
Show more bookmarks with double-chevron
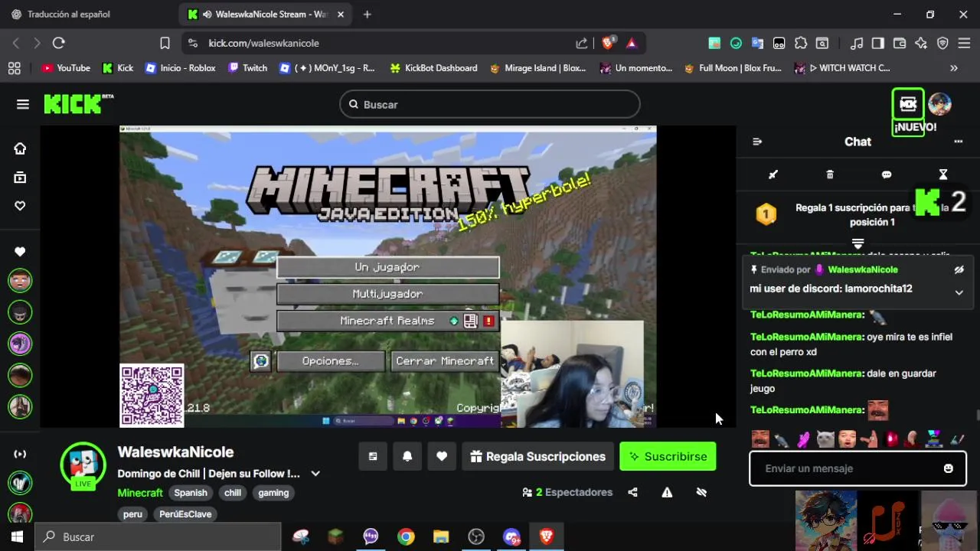954,68
